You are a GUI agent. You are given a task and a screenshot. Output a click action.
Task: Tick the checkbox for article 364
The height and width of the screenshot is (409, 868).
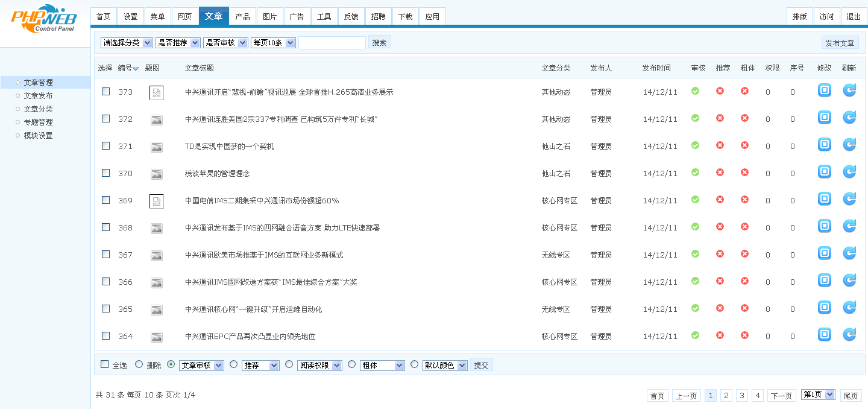pos(106,336)
